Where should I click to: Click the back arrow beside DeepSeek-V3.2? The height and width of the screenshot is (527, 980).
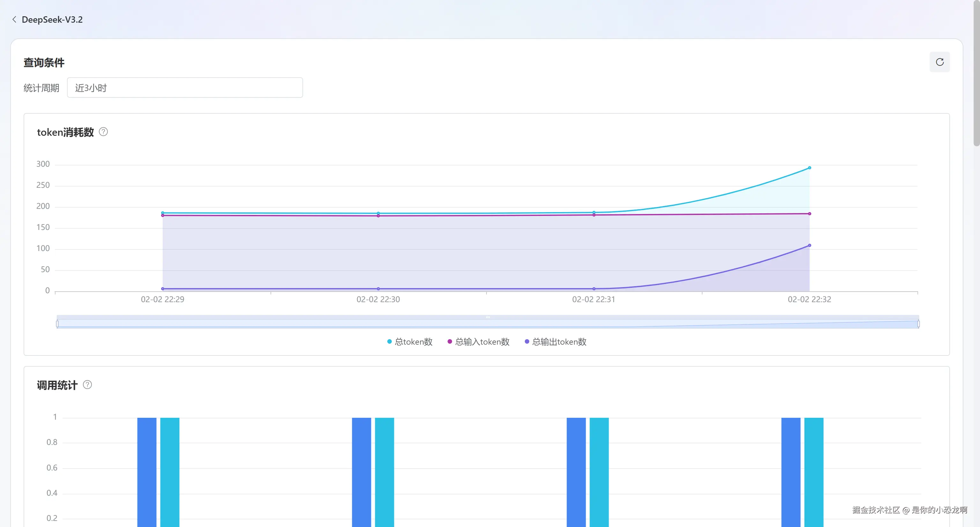tap(14, 19)
